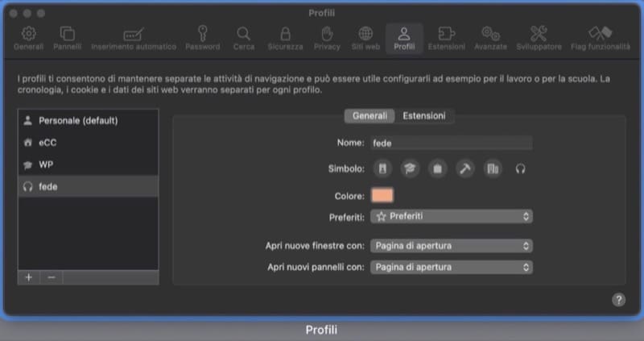Open the Flag funzionalità preferences tab

tap(600, 38)
